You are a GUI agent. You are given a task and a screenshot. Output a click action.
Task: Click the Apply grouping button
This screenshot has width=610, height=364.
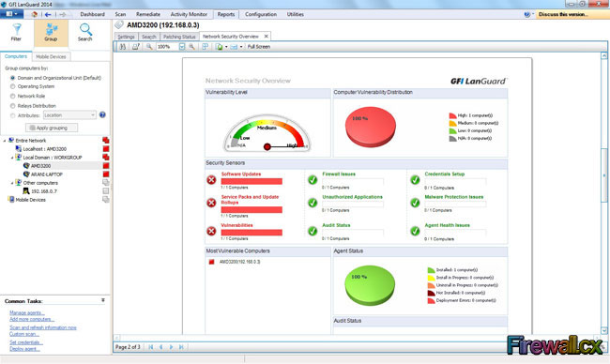point(52,128)
